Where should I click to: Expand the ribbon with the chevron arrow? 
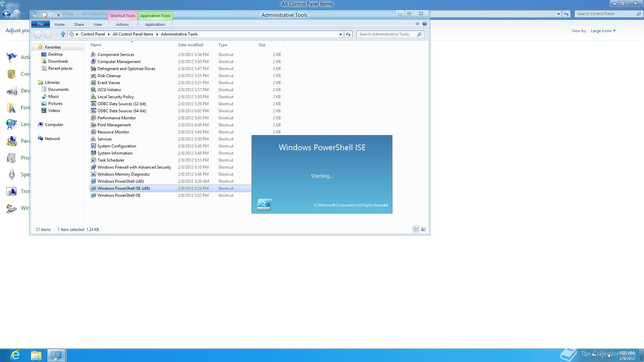417,24
